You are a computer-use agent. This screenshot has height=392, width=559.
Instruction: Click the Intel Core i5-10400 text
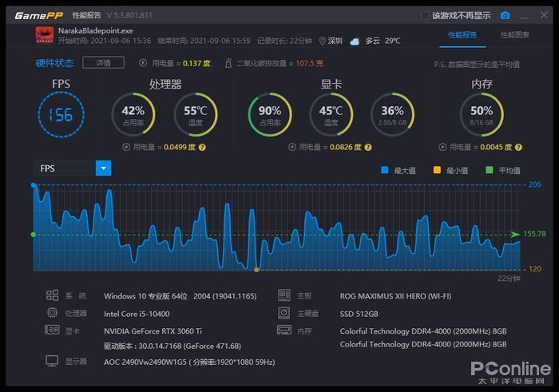coord(137,314)
